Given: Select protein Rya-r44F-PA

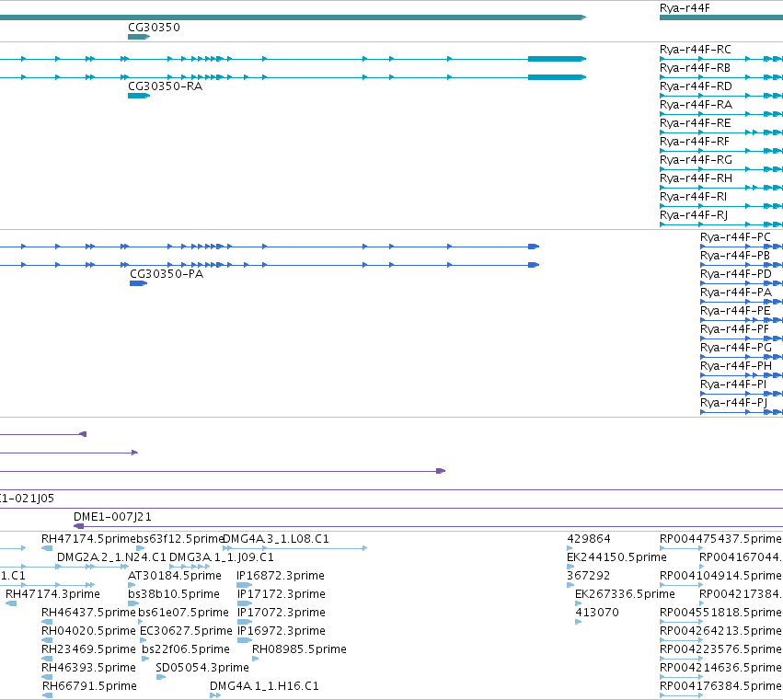Looking at the screenshot, I should point(735,293).
